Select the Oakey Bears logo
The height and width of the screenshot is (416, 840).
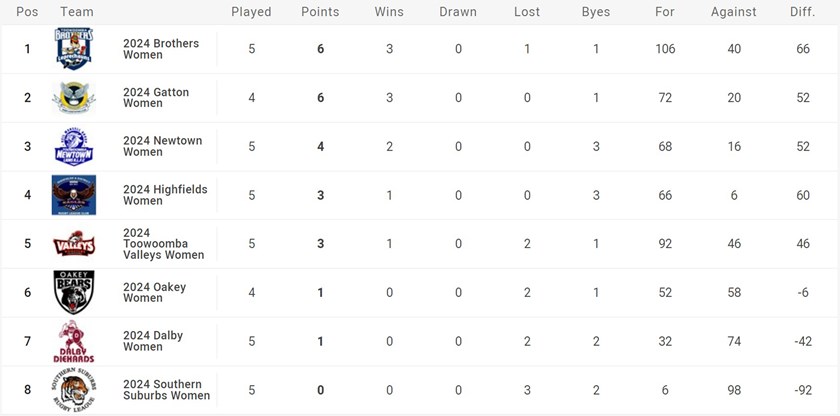coord(73,292)
